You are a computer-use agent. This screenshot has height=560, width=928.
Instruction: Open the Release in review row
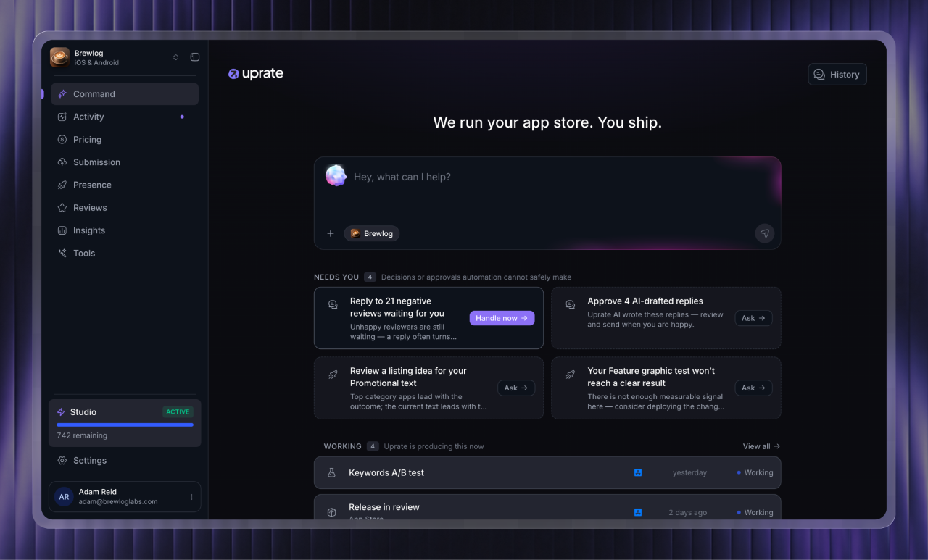[547, 507]
